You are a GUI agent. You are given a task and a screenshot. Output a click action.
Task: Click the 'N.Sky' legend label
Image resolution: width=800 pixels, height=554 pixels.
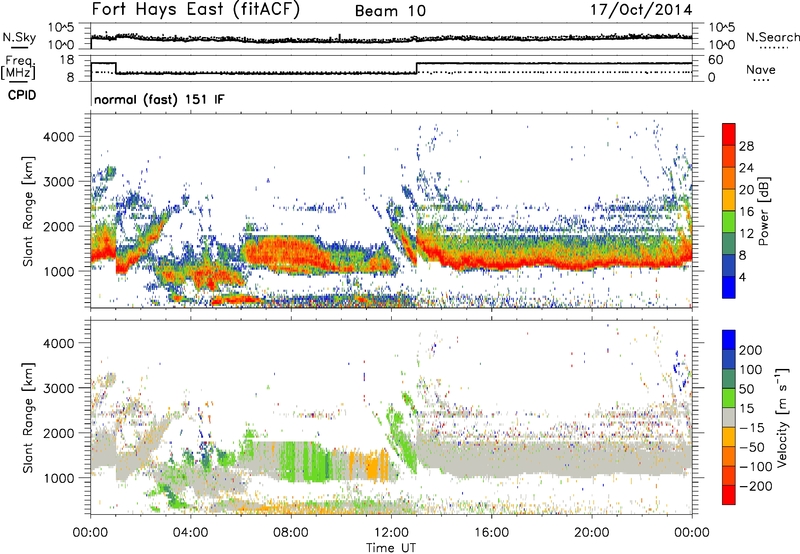tap(19, 37)
